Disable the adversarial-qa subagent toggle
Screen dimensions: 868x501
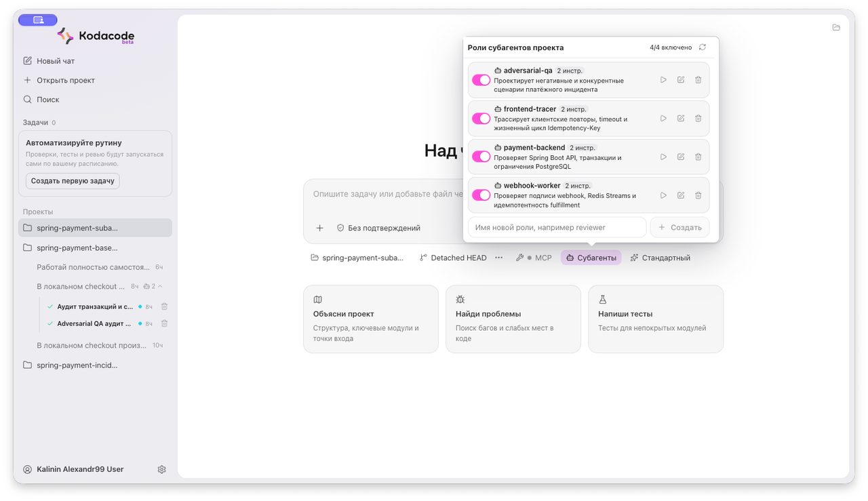481,80
